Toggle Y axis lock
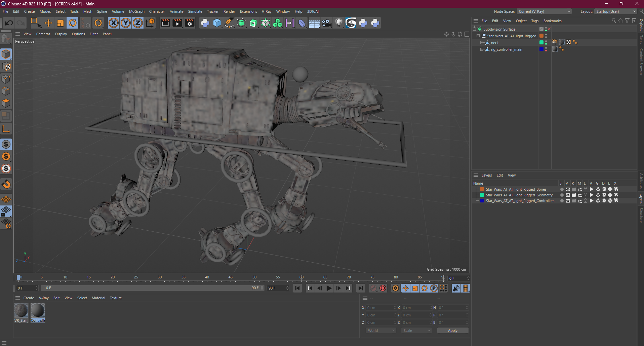The height and width of the screenshot is (346, 644). tap(126, 23)
